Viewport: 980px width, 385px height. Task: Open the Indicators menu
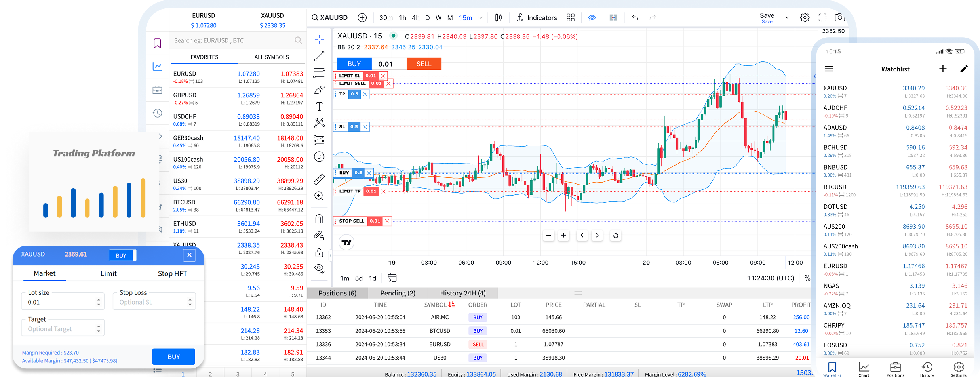point(537,17)
